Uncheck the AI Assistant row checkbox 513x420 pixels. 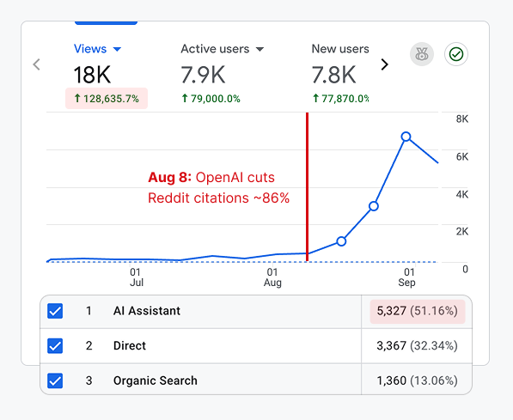pyautogui.click(x=55, y=311)
